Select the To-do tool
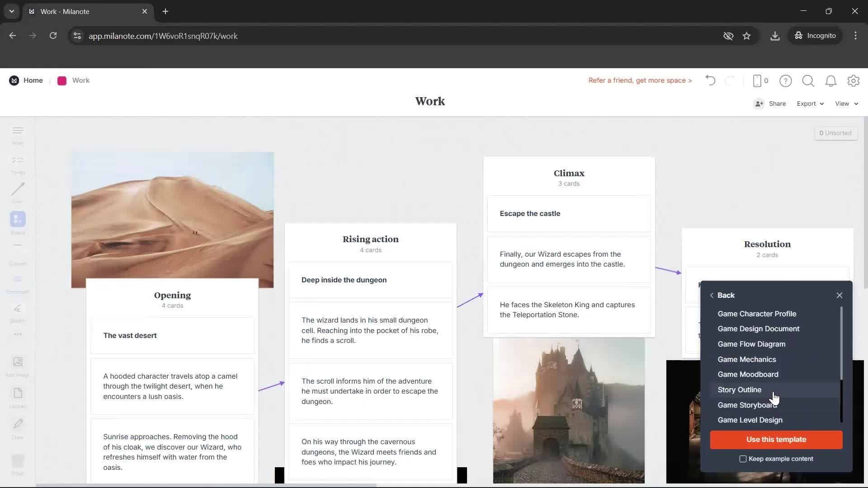This screenshot has width=868, height=488. point(17,164)
